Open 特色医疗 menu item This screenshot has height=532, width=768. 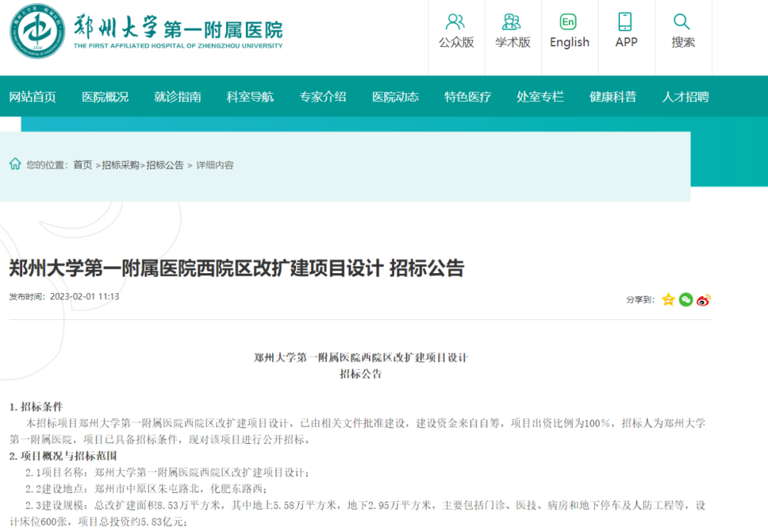click(468, 97)
